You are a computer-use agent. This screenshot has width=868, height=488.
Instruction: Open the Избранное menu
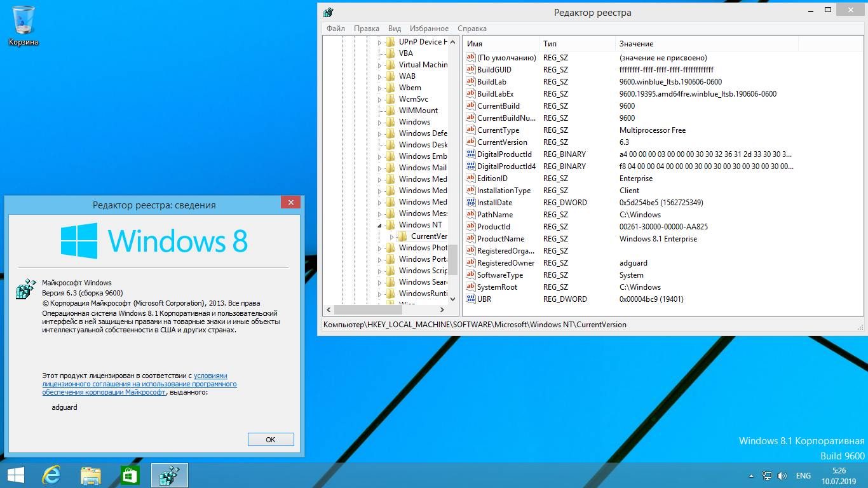pos(429,29)
